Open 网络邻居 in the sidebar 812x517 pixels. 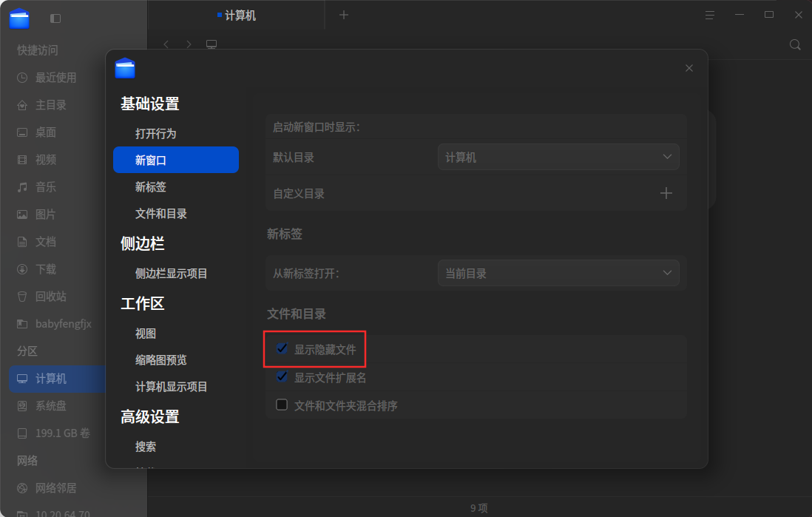pos(56,488)
